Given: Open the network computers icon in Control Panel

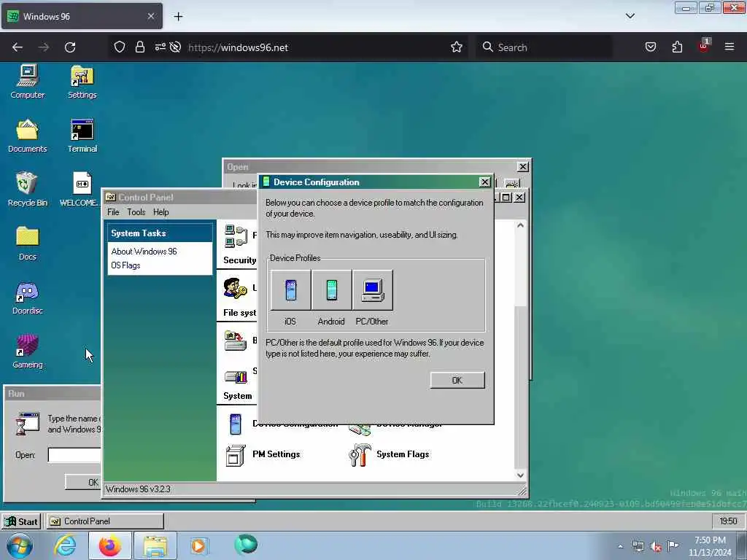Looking at the screenshot, I should tap(236, 236).
